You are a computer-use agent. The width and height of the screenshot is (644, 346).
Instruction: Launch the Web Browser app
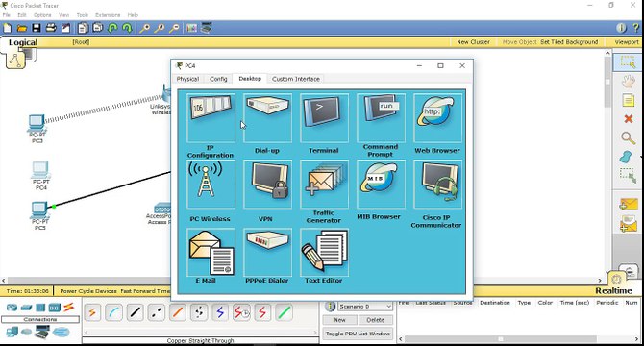point(437,118)
